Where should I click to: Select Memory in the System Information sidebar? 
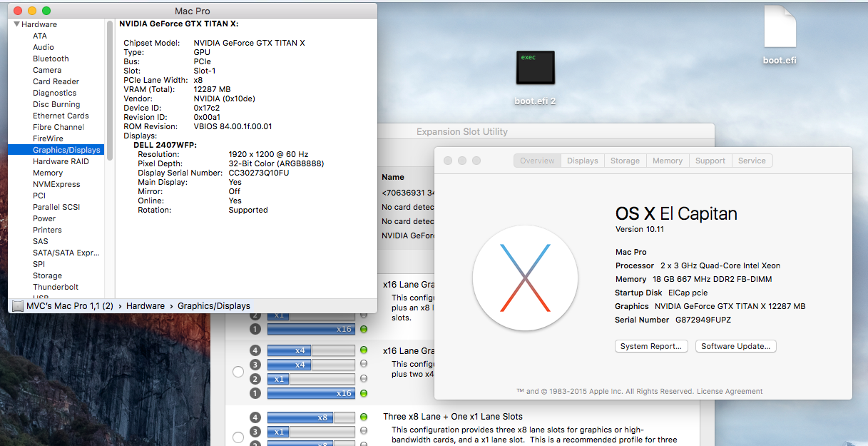coord(48,173)
